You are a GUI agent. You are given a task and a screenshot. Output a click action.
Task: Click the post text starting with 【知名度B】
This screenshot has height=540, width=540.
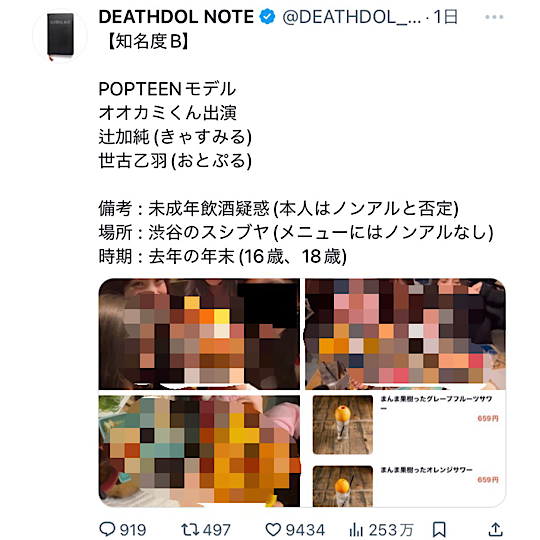pos(296,149)
